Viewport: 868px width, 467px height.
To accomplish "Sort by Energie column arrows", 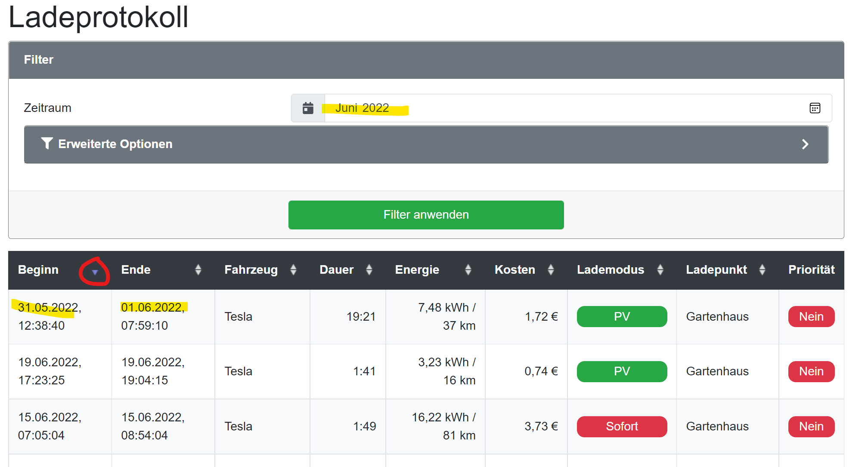I will click(468, 270).
